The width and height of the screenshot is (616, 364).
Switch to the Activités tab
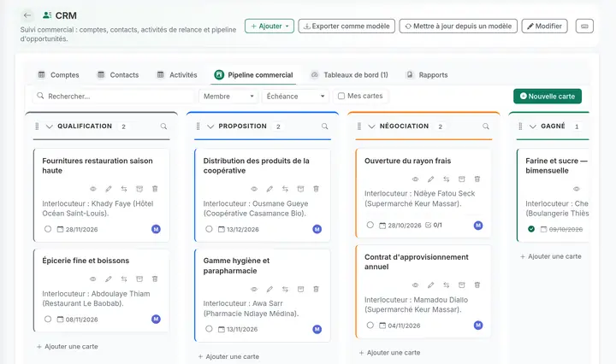pos(177,75)
